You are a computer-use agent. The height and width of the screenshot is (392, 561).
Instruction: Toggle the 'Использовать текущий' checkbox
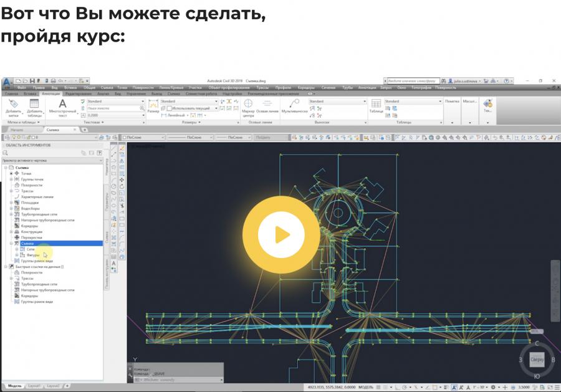(x=168, y=108)
